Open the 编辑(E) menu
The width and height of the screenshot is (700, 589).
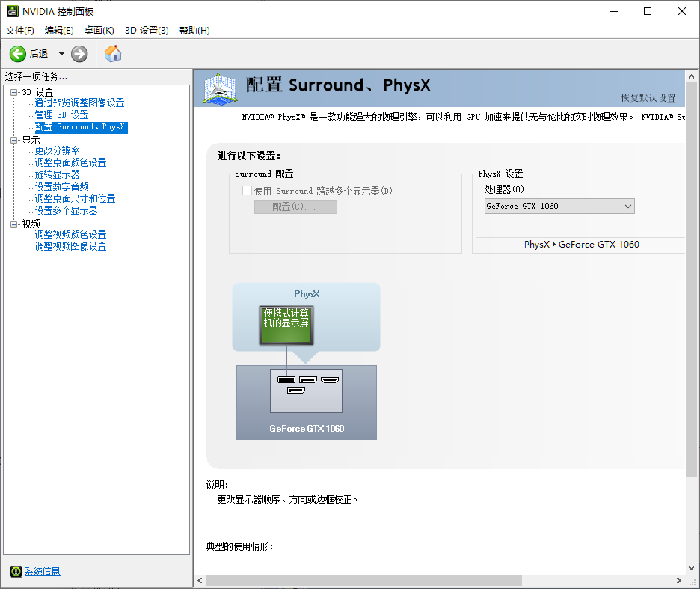pos(59,31)
